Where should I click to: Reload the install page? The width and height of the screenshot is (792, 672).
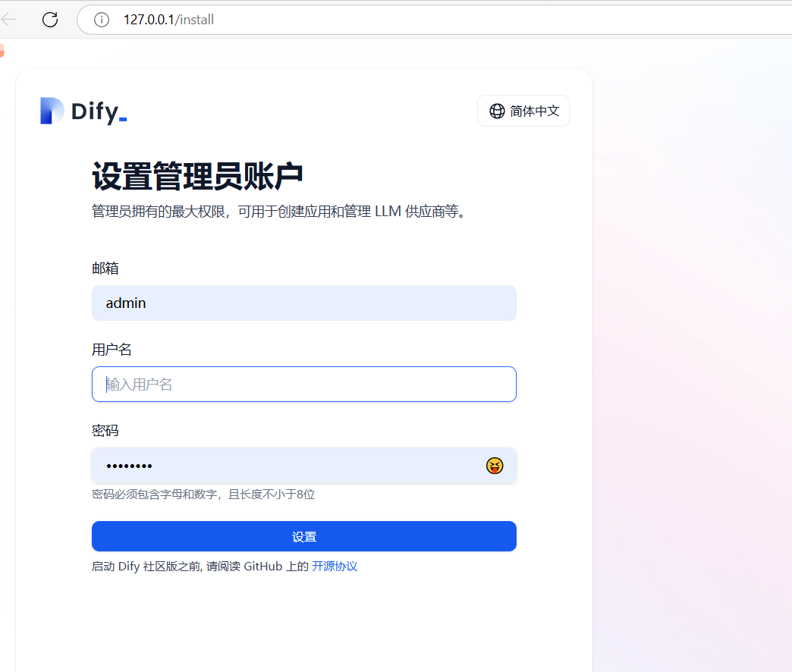click(50, 20)
